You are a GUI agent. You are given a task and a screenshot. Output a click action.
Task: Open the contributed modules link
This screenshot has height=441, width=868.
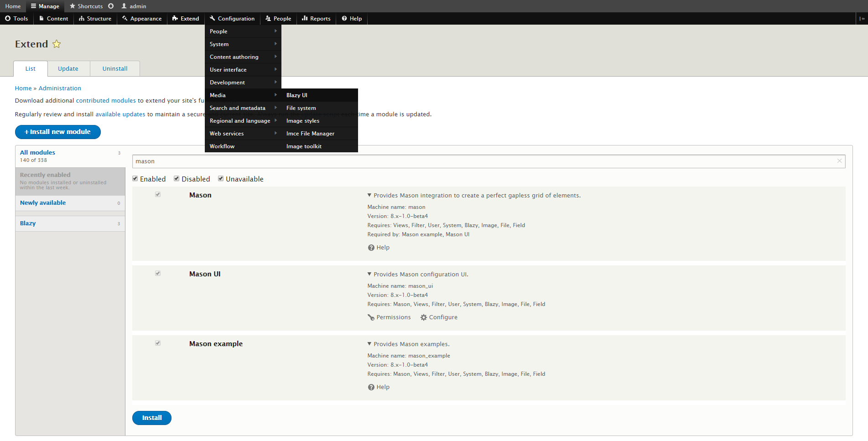(x=106, y=101)
